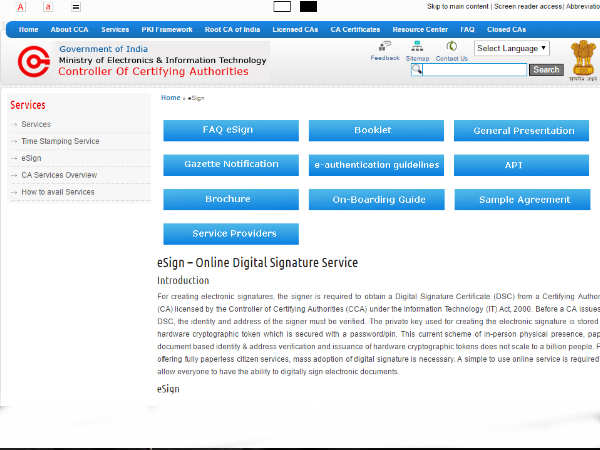This screenshot has width=600, height=450.
Task: Click the FAQ eSign button
Action: click(231, 130)
